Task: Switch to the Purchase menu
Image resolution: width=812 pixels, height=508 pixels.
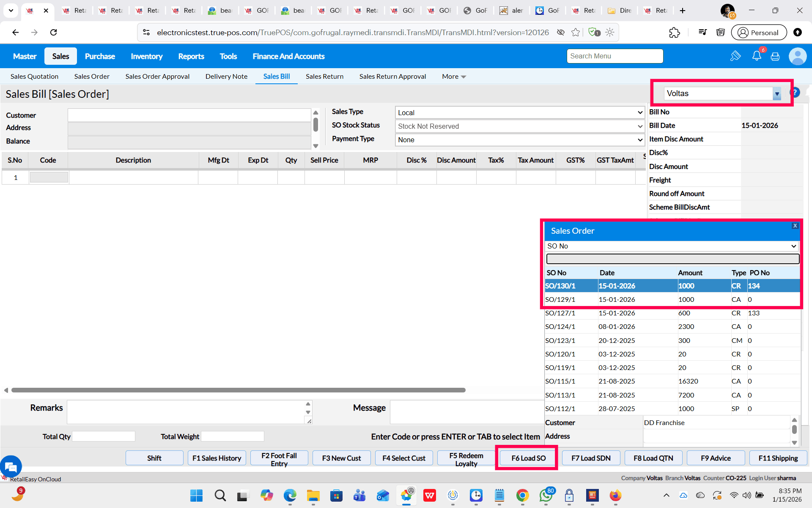Action: pyautogui.click(x=100, y=56)
